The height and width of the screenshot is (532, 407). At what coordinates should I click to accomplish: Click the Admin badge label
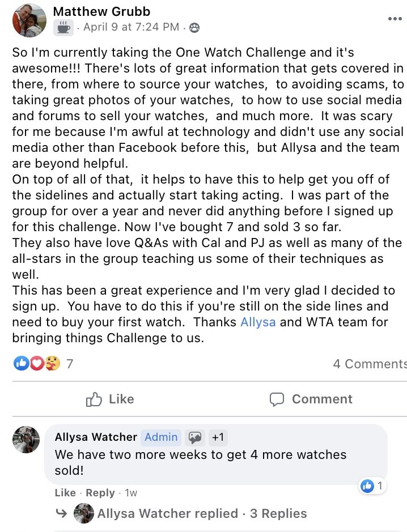click(161, 437)
